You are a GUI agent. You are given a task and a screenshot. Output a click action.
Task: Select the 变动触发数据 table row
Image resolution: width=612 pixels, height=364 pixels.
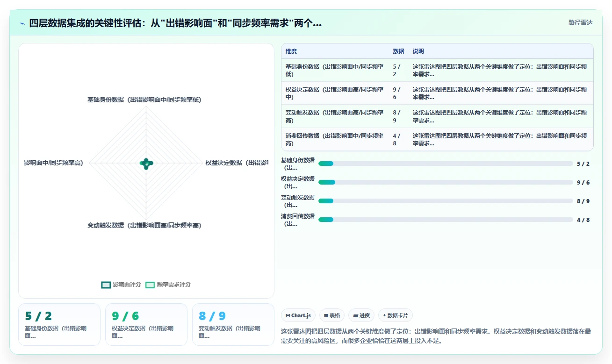pos(437,116)
